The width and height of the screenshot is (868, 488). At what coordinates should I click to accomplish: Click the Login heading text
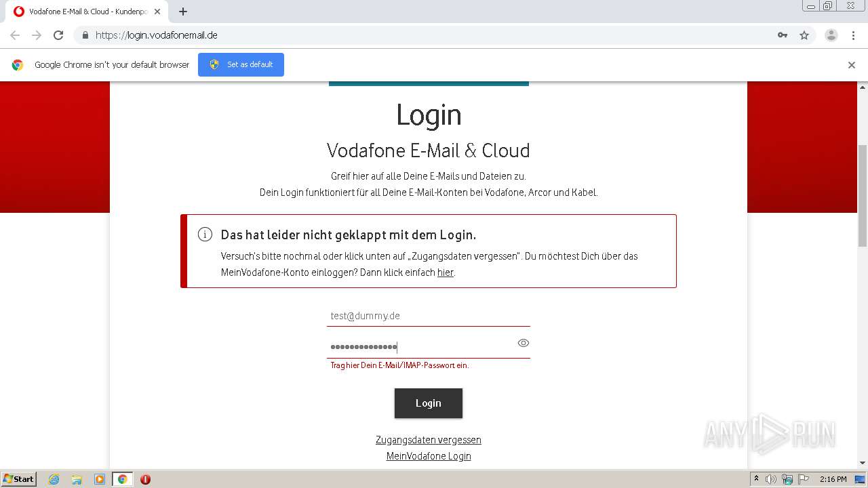pos(429,115)
